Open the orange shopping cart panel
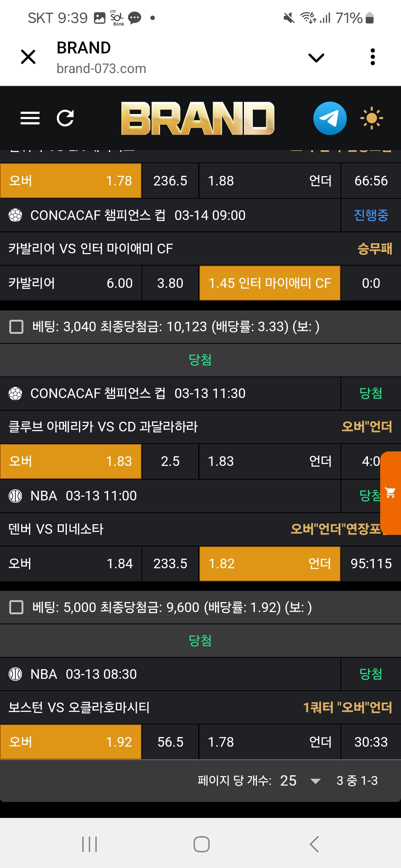Screen dimensions: 401x868 391,493
